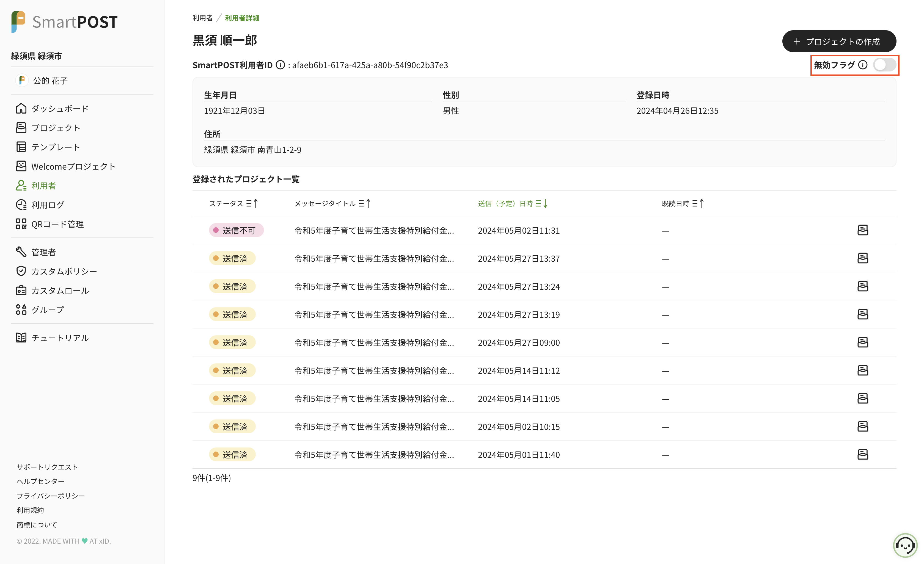Click the チュートリアル book icon
Screen dimensions: 924x564
(x=21, y=338)
